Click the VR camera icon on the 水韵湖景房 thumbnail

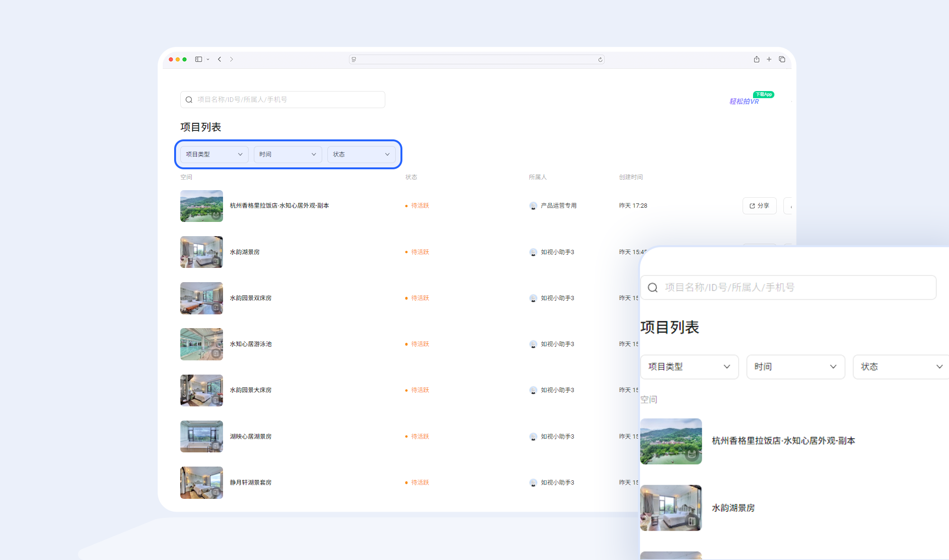click(x=216, y=261)
